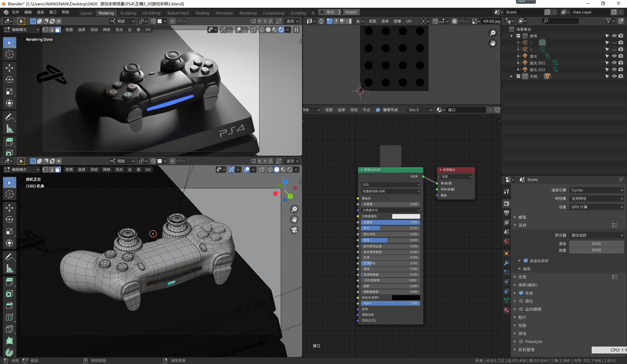Click the KR-08.jpg image name field

(491, 21)
